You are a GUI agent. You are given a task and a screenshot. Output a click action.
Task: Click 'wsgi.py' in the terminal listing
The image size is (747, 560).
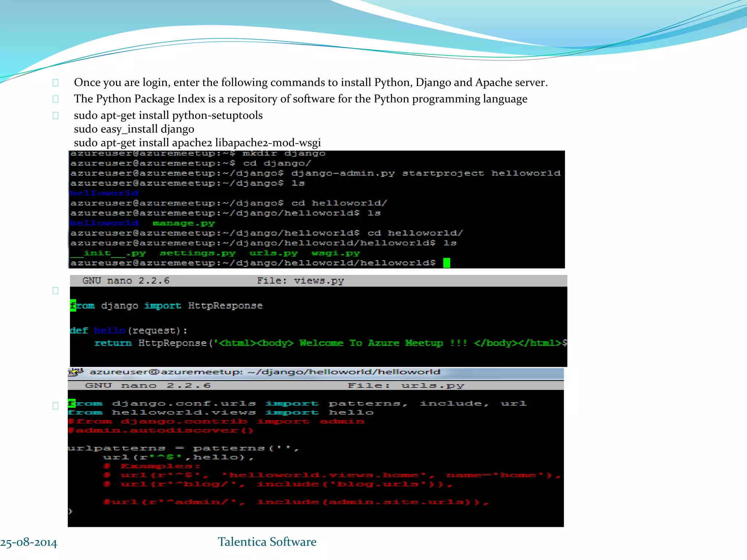(336, 253)
